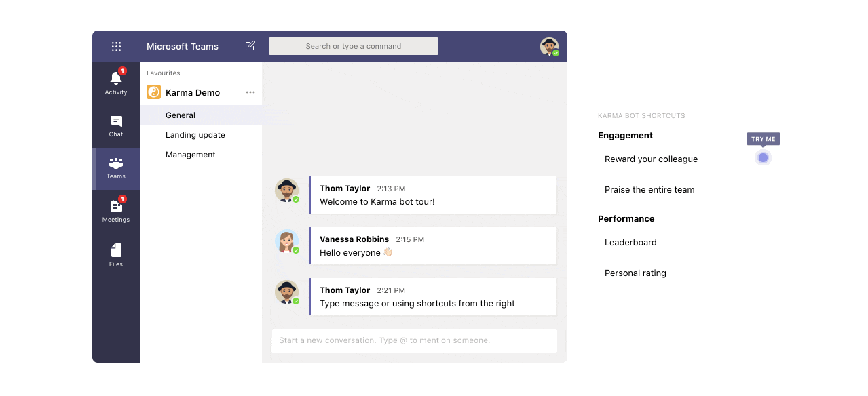
Task: Open the app launcher grid icon
Action: point(116,46)
